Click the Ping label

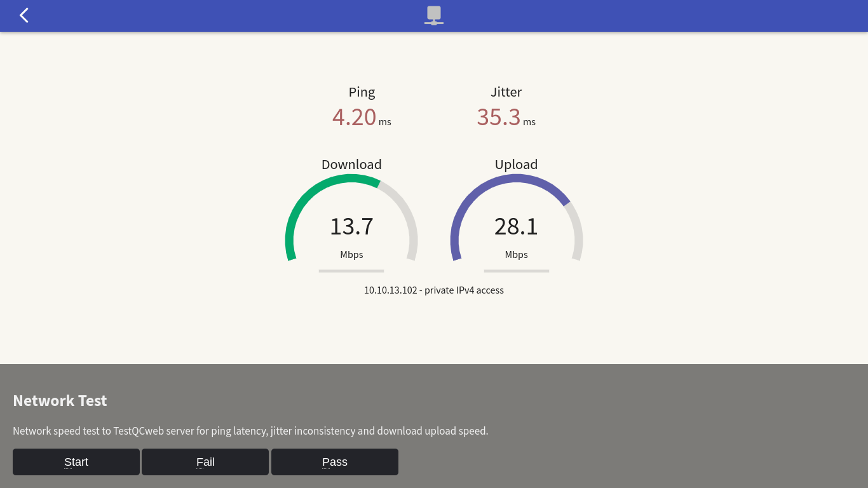[x=362, y=92]
